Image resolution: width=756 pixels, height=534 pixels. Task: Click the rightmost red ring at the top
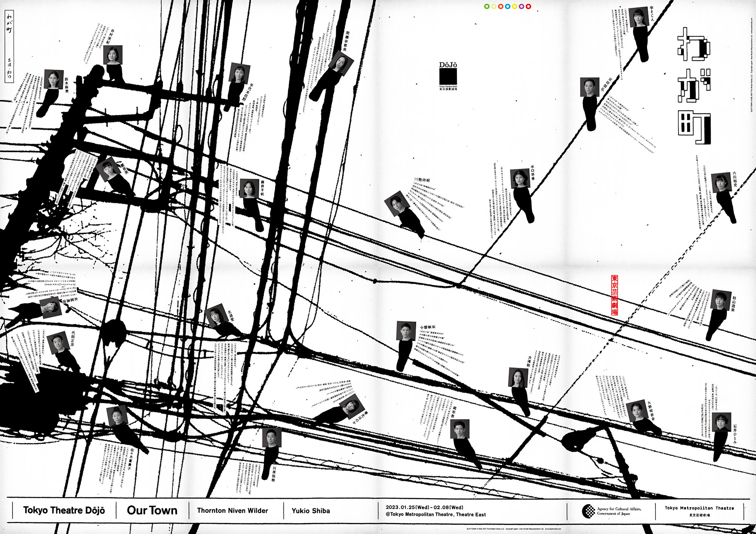528,6
